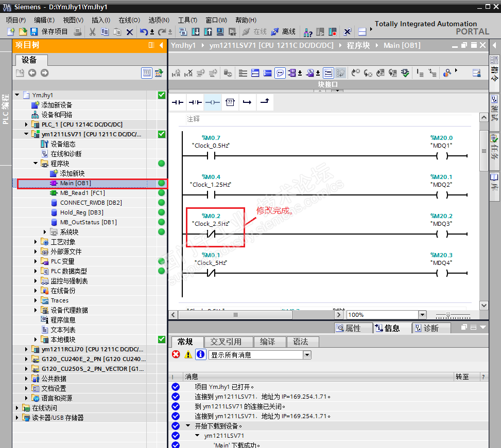Image resolution: width=501 pixels, height=448 pixels.
Task: Toggle the blue information messages filter
Action: tap(201, 354)
